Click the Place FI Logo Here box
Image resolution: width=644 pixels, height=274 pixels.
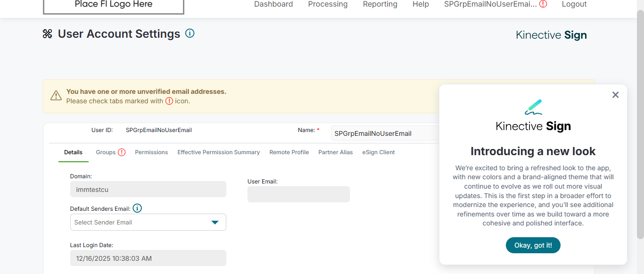click(x=114, y=6)
